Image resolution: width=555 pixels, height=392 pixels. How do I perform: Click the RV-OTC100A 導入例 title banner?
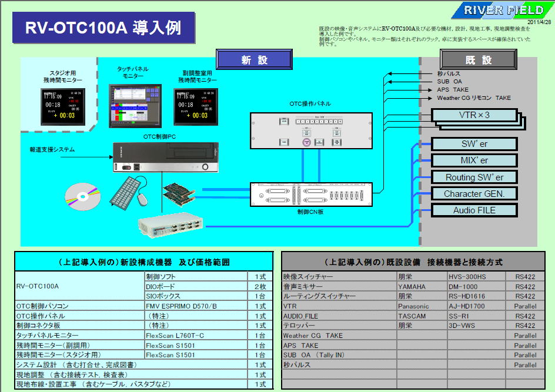103,28
